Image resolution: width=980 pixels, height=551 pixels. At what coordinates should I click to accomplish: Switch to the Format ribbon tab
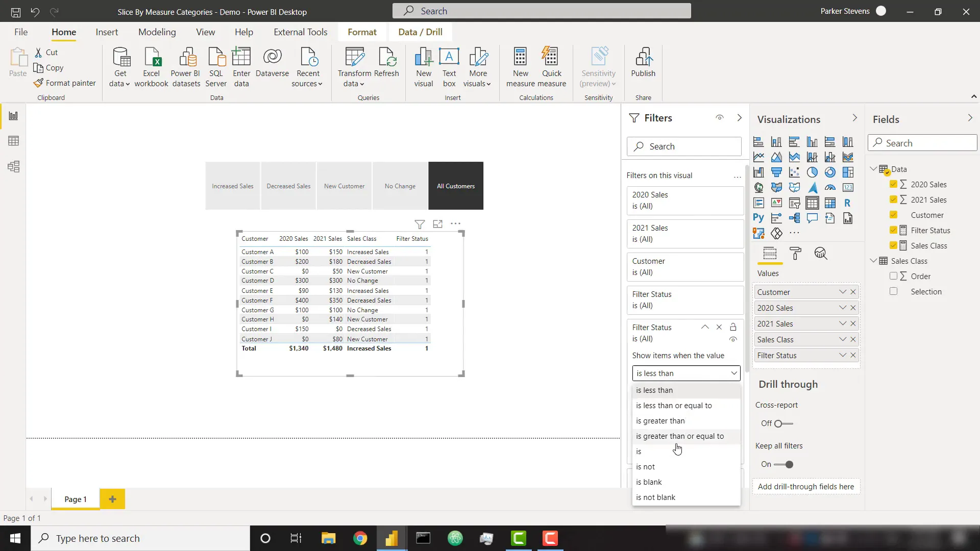coord(362,32)
